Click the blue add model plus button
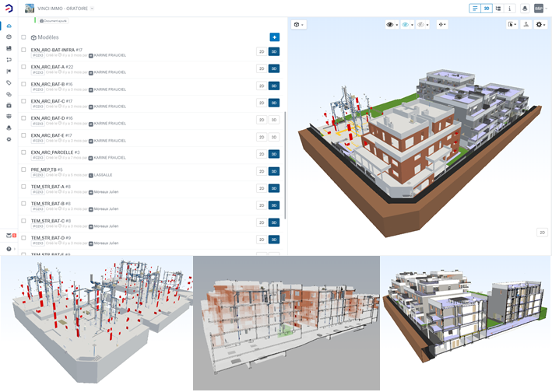The height and width of the screenshot is (392, 552). tap(274, 37)
